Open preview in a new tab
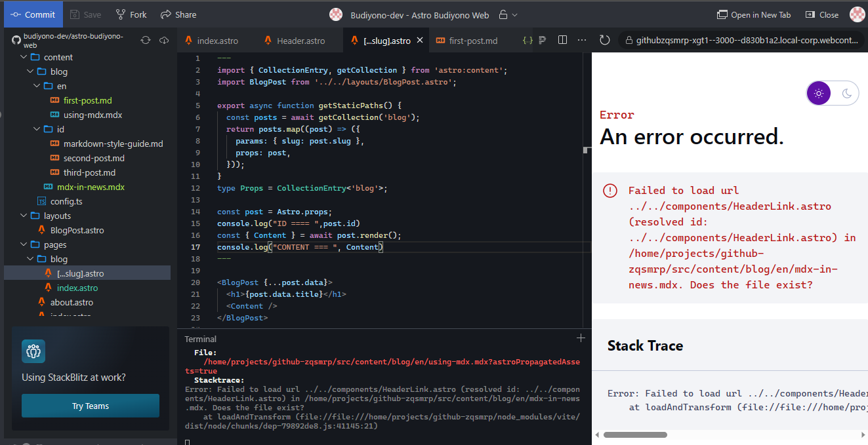The height and width of the screenshot is (445, 868). (754, 14)
